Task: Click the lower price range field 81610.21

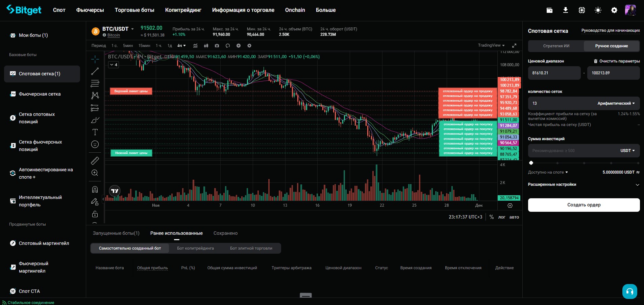Action: (554, 73)
